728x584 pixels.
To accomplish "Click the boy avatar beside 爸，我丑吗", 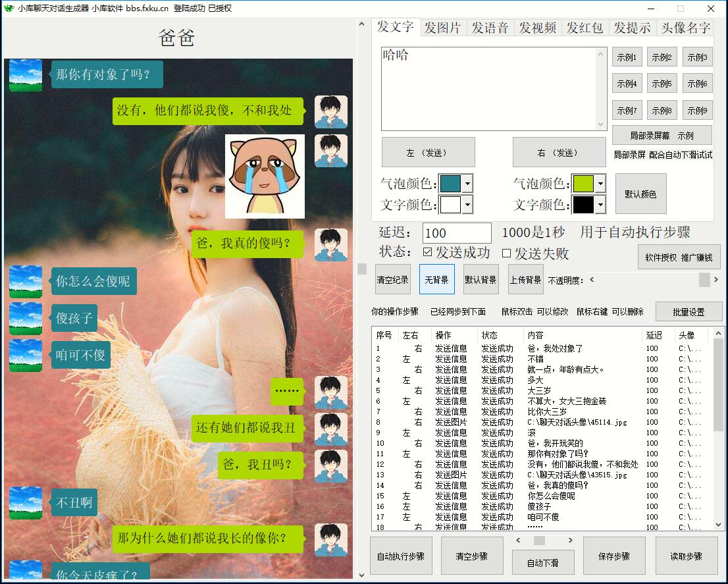I will (x=330, y=465).
